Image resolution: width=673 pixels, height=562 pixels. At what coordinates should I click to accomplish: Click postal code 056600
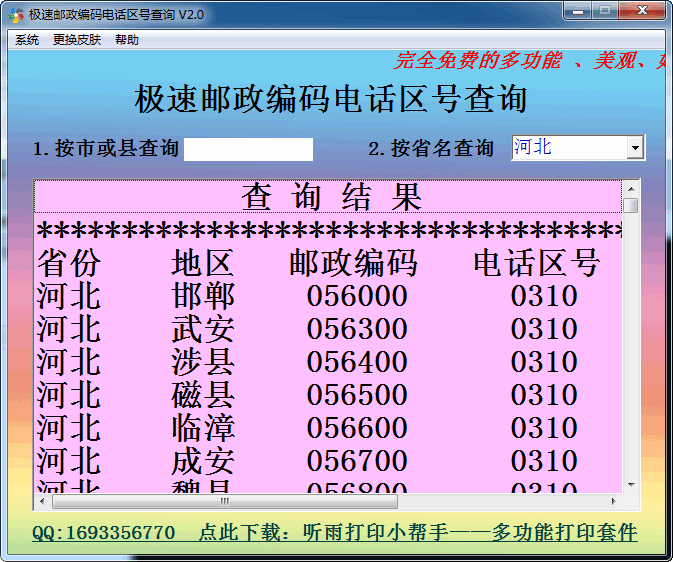(357, 428)
